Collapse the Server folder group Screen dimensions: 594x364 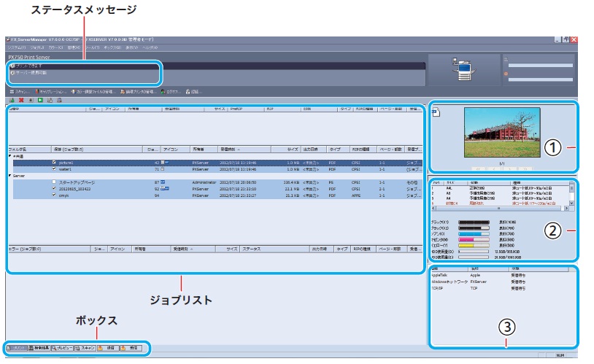(x=9, y=176)
